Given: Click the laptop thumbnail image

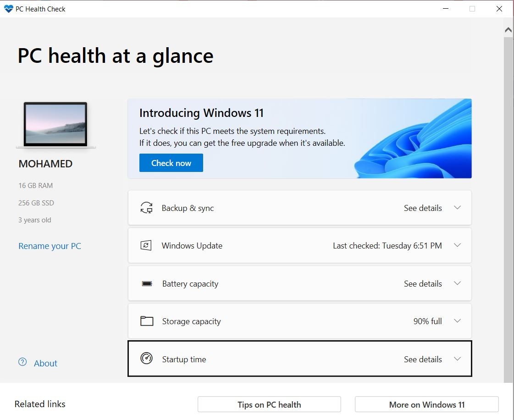Looking at the screenshot, I should (x=56, y=125).
